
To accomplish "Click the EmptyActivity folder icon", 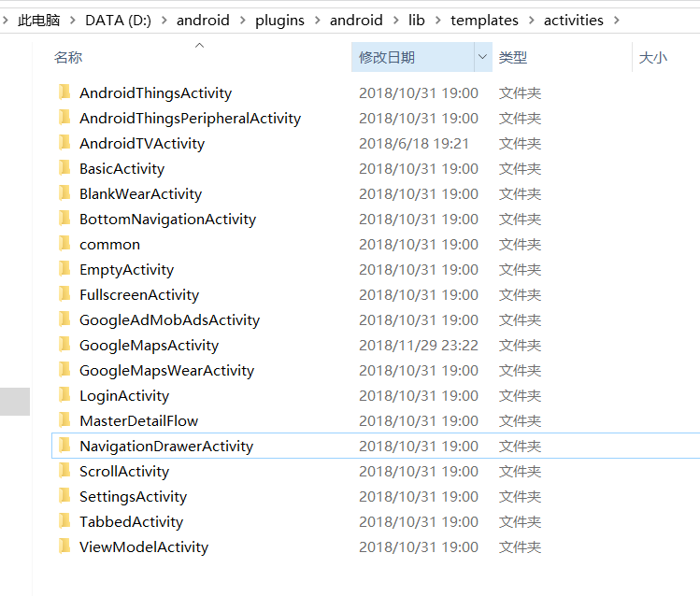I will [64, 269].
